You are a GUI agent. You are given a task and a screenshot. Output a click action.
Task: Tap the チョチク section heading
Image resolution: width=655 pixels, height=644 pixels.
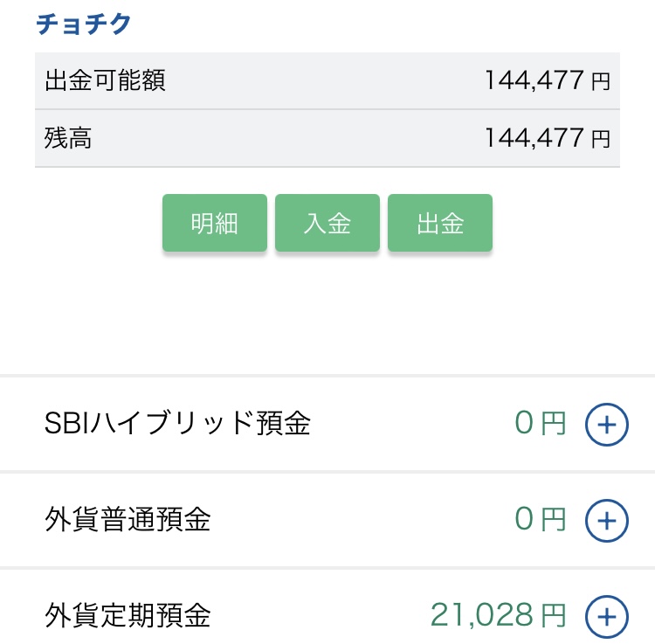pos(83,24)
